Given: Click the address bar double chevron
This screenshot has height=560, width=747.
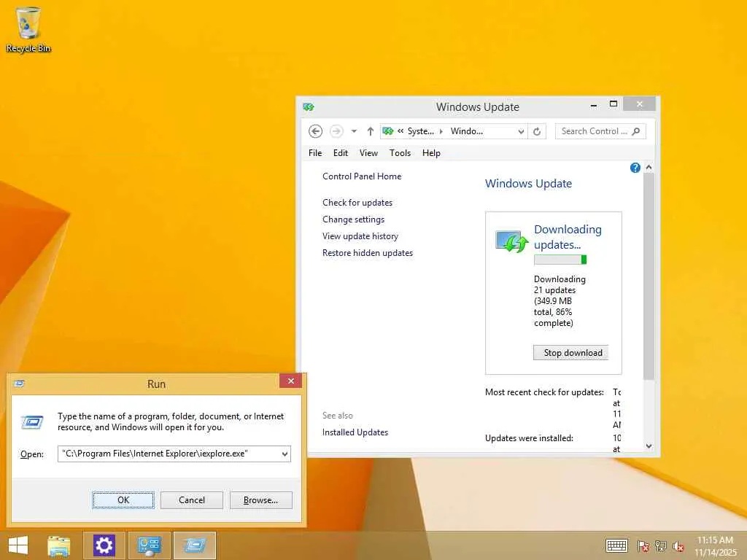Looking at the screenshot, I should [x=400, y=131].
